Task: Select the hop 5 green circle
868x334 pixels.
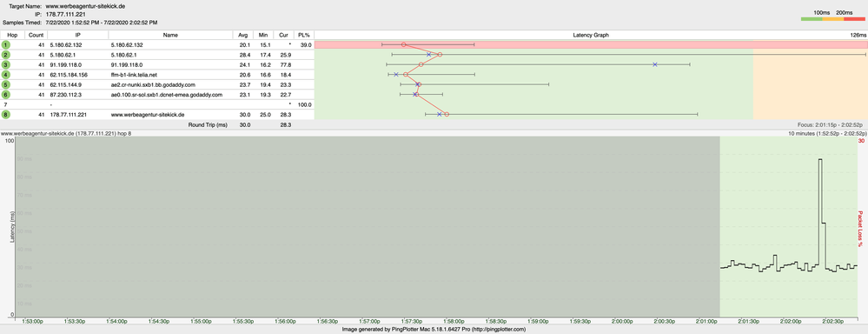Action: (x=5, y=84)
